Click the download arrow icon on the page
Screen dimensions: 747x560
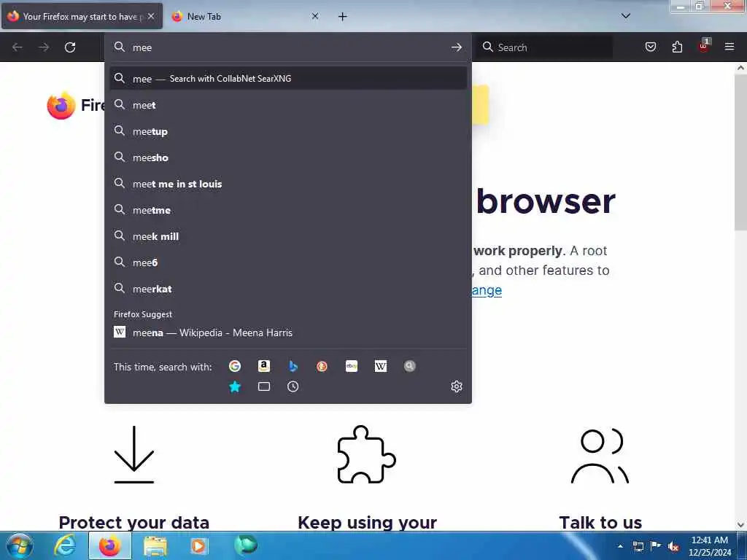pos(134,454)
